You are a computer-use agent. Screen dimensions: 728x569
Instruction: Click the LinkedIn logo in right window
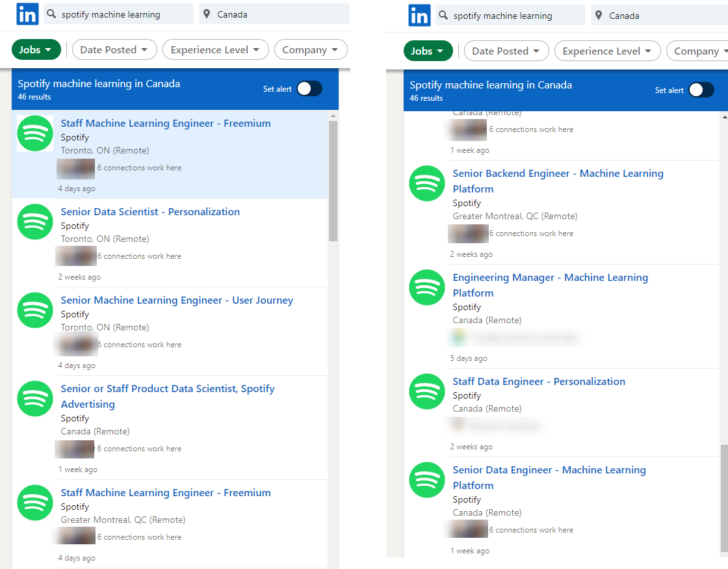419,16
